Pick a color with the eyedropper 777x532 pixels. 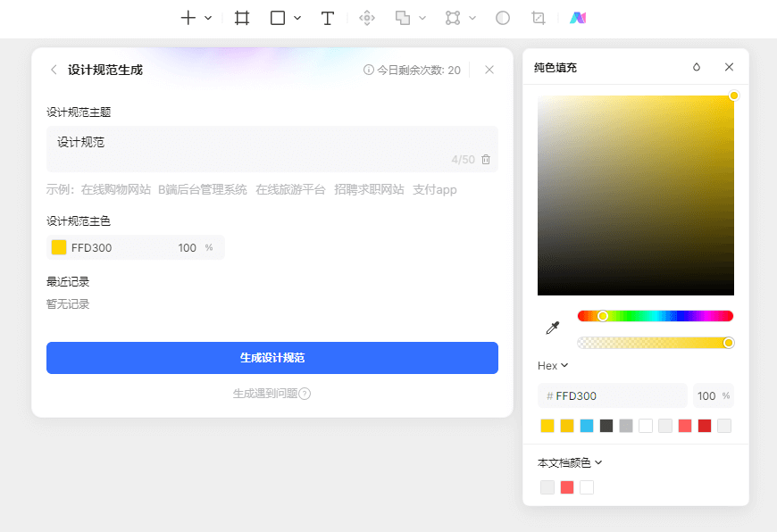coord(552,328)
